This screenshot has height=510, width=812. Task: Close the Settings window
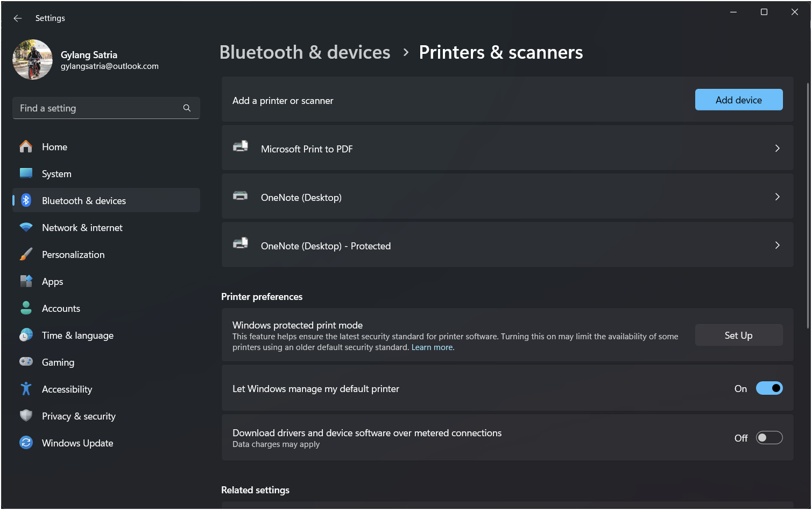pos(795,12)
